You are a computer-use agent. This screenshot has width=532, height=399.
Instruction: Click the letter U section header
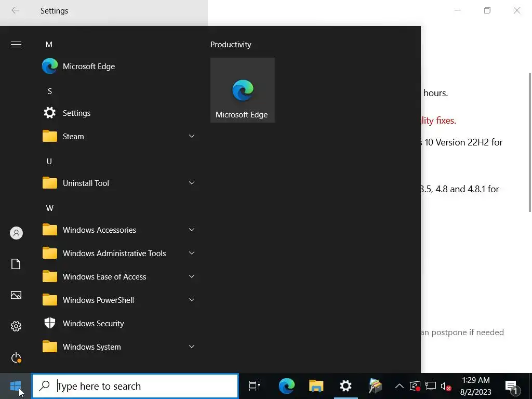click(49, 162)
